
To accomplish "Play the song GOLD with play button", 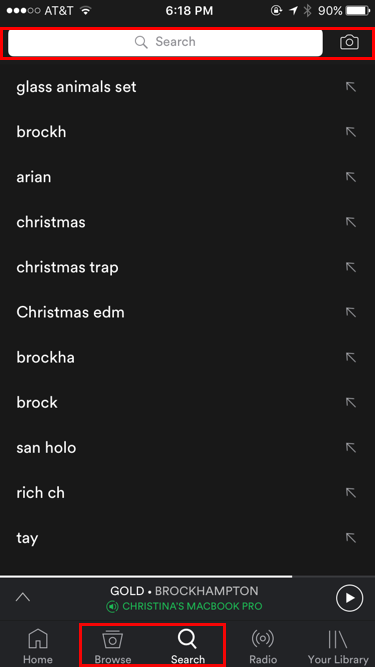I will (x=349, y=598).
